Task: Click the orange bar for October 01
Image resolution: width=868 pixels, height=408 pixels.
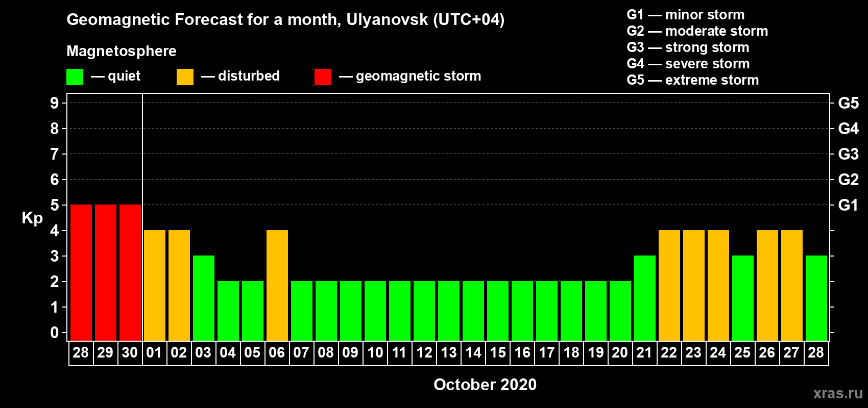Action: (x=155, y=285)
